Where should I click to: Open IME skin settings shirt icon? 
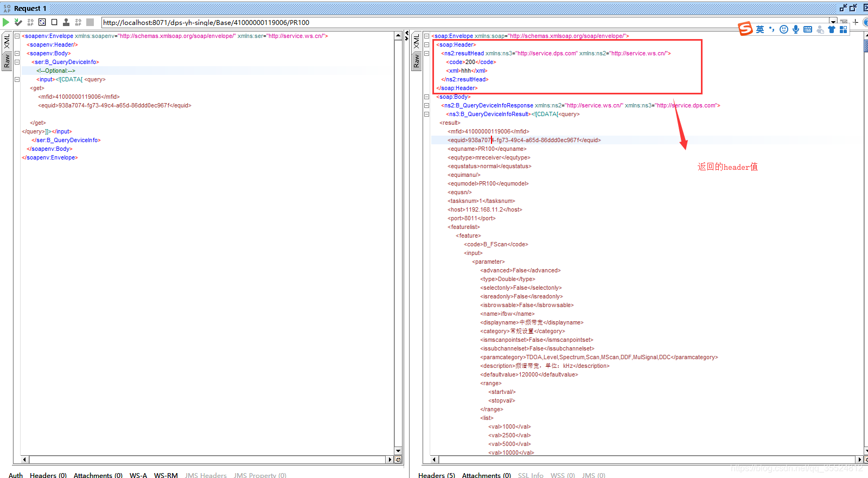832,29
